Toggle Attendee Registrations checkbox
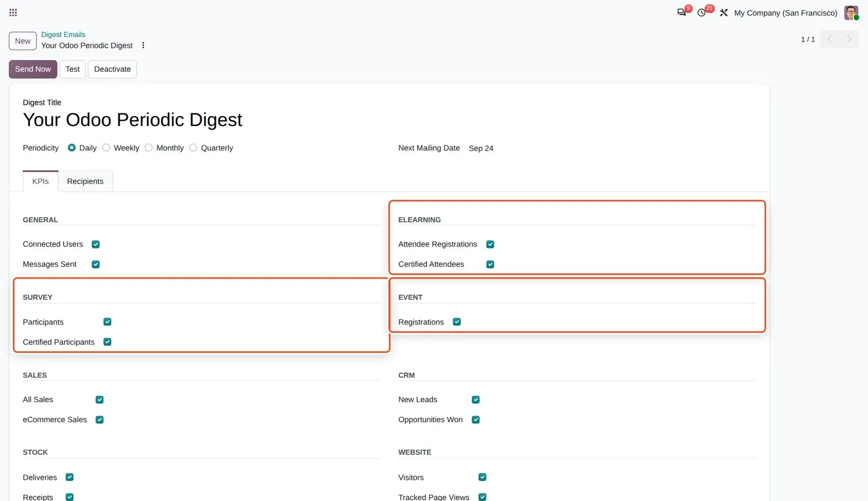The width and height of the screenshot is (868, 501). tap(490, 244)
